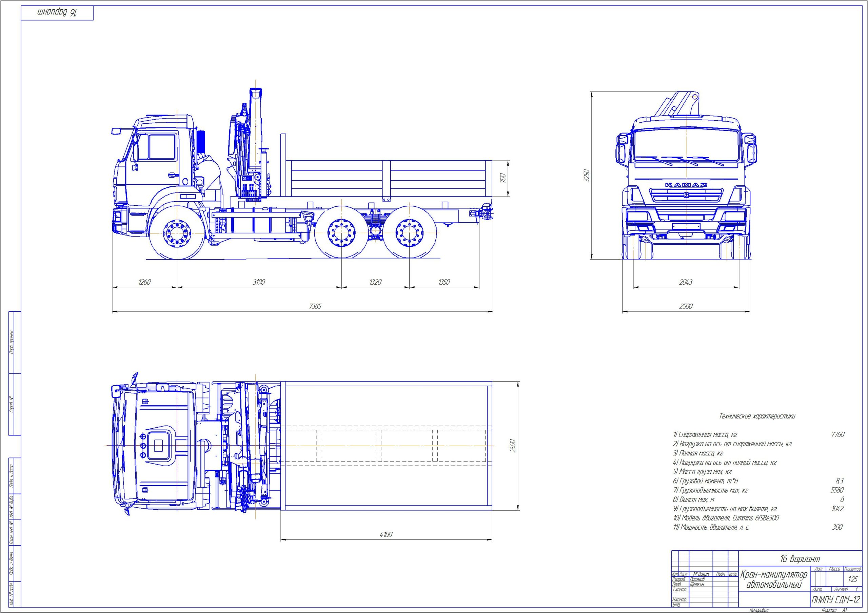Select the 'Копировал' footer label
868x613 pixels.
pyautogui.click(x=759, y=610)
